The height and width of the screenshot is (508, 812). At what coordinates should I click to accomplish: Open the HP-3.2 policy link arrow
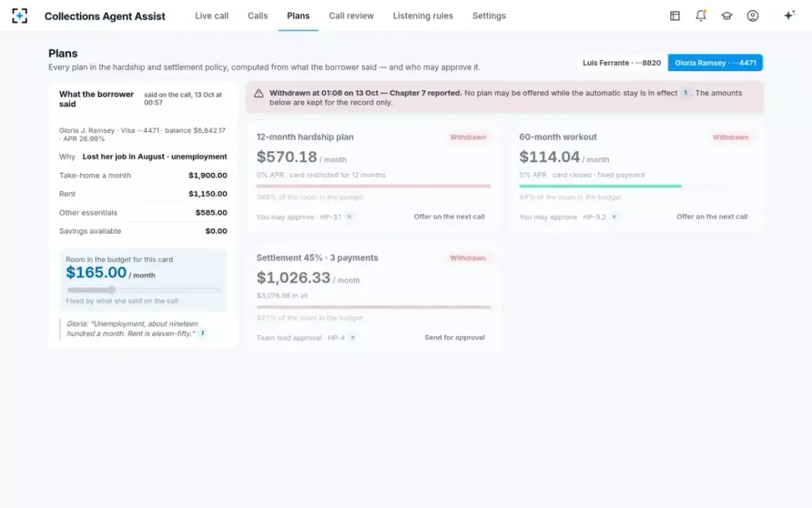[614, 217]
